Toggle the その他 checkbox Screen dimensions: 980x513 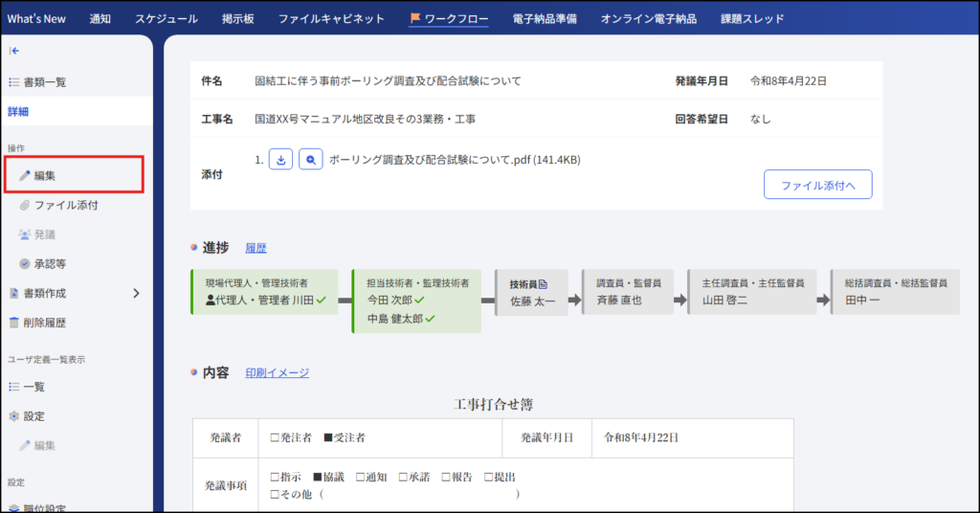click(275, 494)
